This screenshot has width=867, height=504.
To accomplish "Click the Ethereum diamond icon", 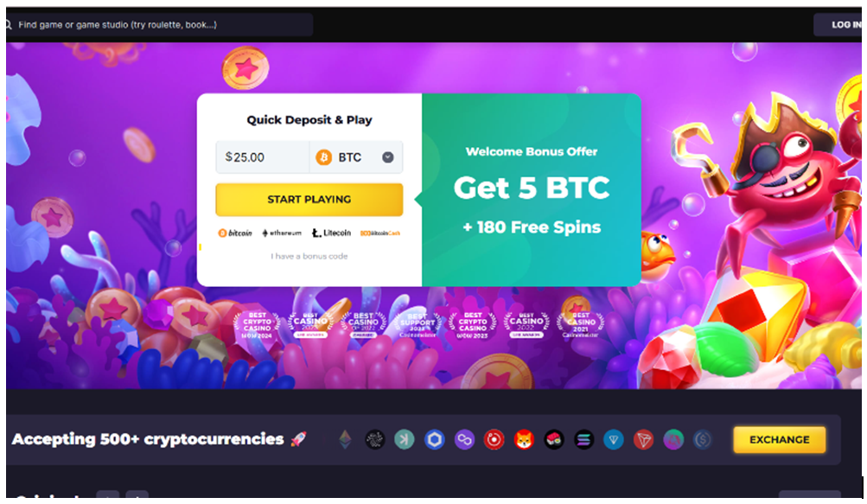I will tap(345, 440).
